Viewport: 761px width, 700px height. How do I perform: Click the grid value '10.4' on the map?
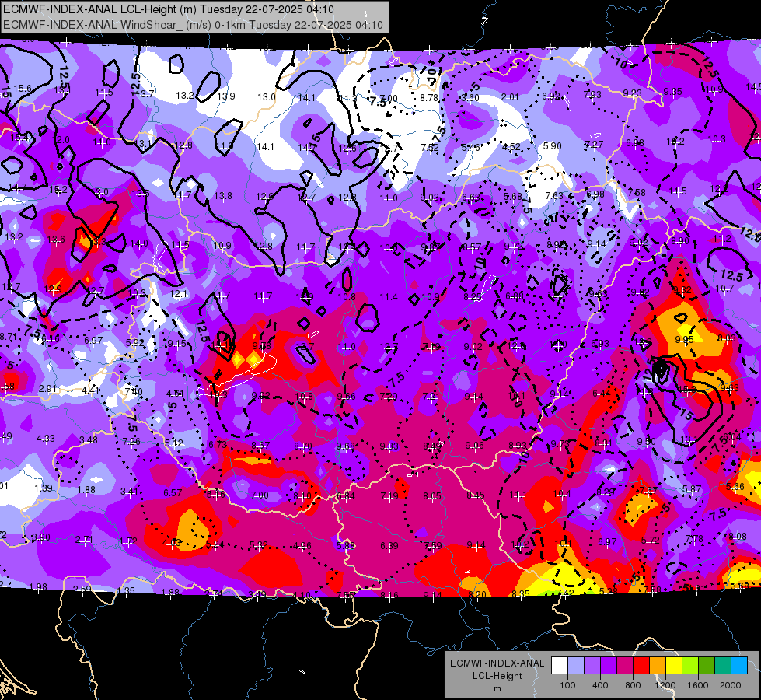click(x=562, y=494)
